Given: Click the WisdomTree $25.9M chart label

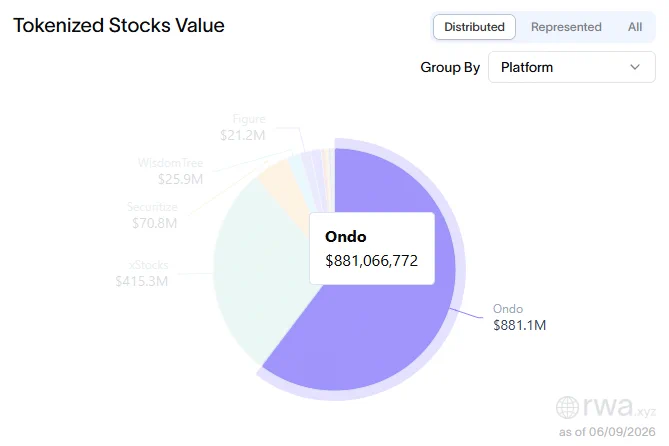Looking at the screenshot, I should point(170,171).
